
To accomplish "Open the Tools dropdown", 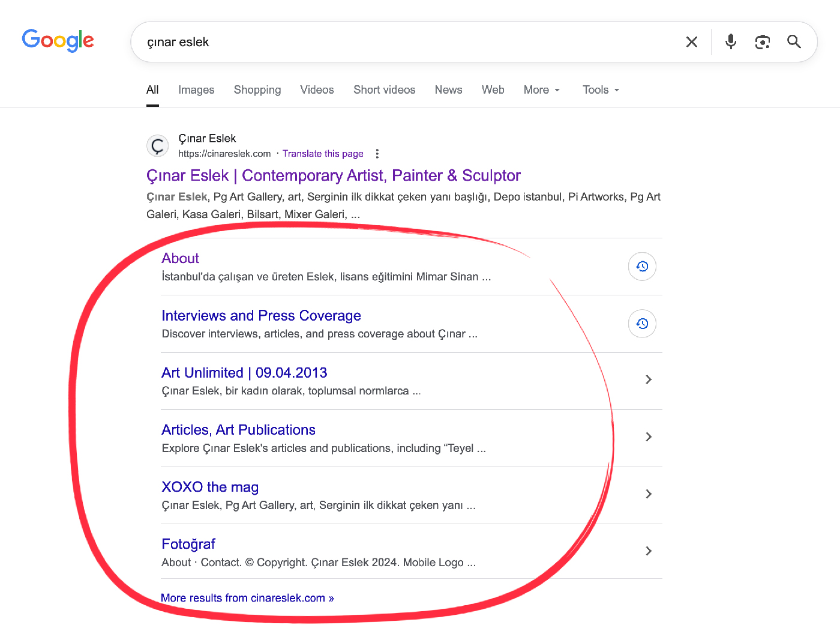I will [601, 90].
